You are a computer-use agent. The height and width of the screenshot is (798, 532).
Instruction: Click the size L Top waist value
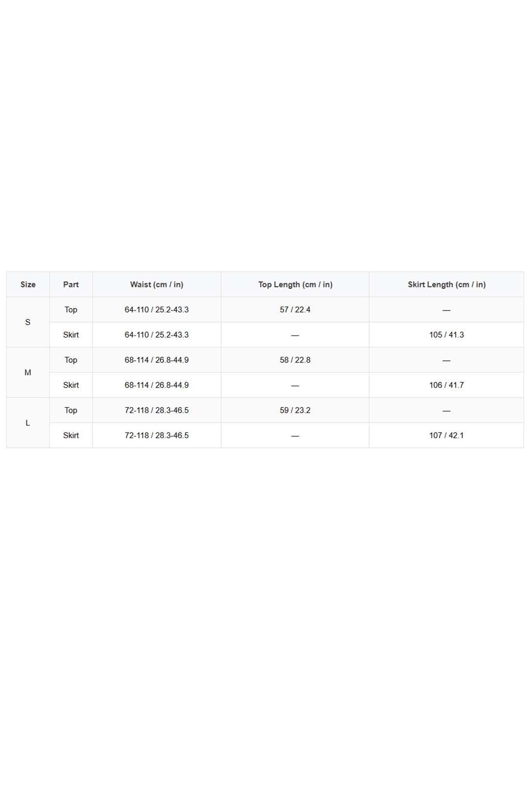tap(156, 410)
